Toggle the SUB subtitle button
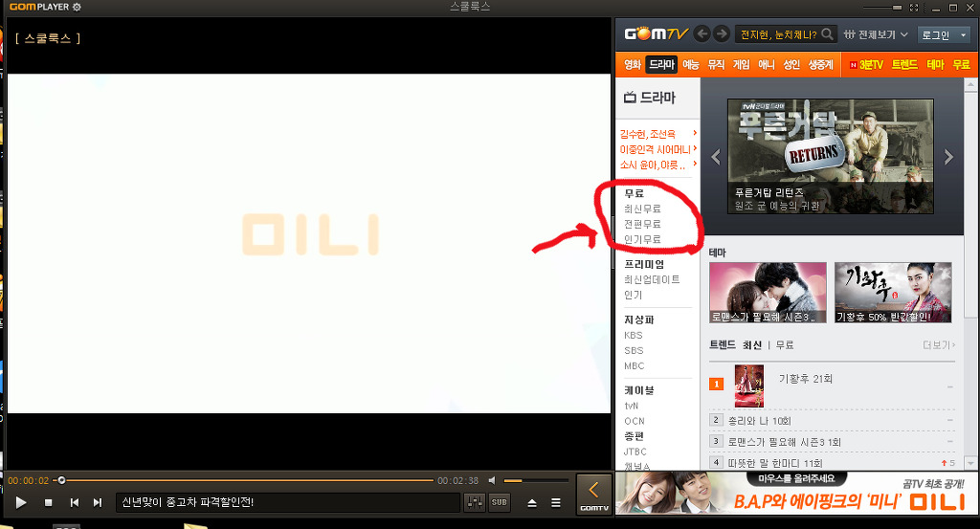The image size is (980, 529). coord(499,502)
